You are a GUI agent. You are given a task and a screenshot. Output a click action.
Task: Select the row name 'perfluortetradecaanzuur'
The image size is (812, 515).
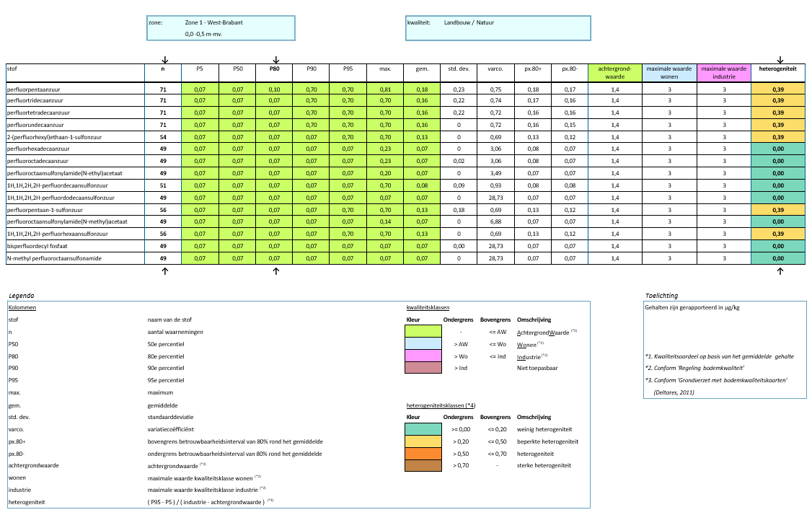[37, 113]
